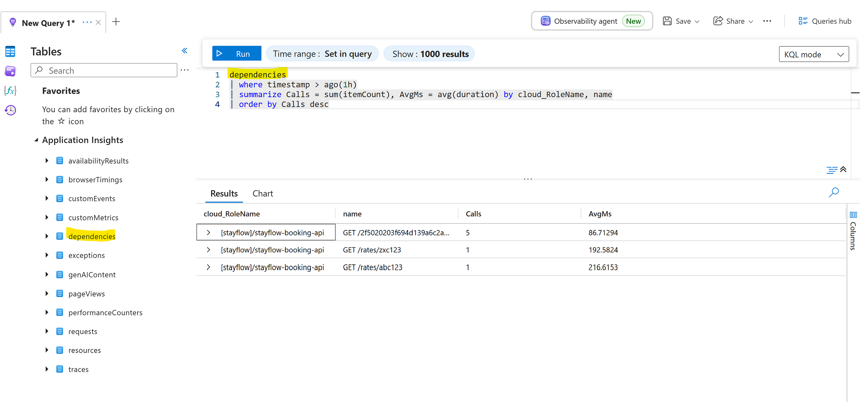The width and height of the screenshot is (868, 402).
Task: Change the Time range setting
Action: coord(322,54)
